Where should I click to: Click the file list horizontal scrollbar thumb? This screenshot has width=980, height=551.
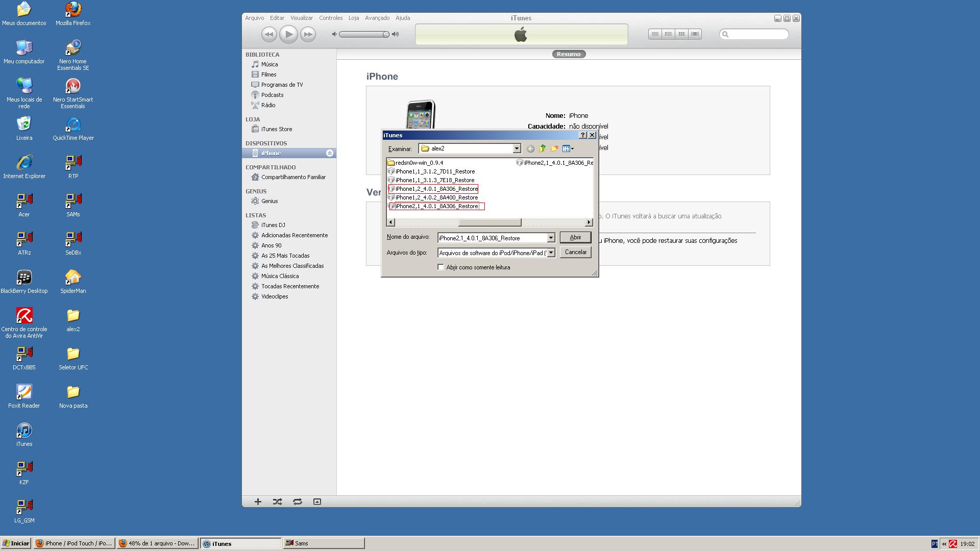coord(489,222)
